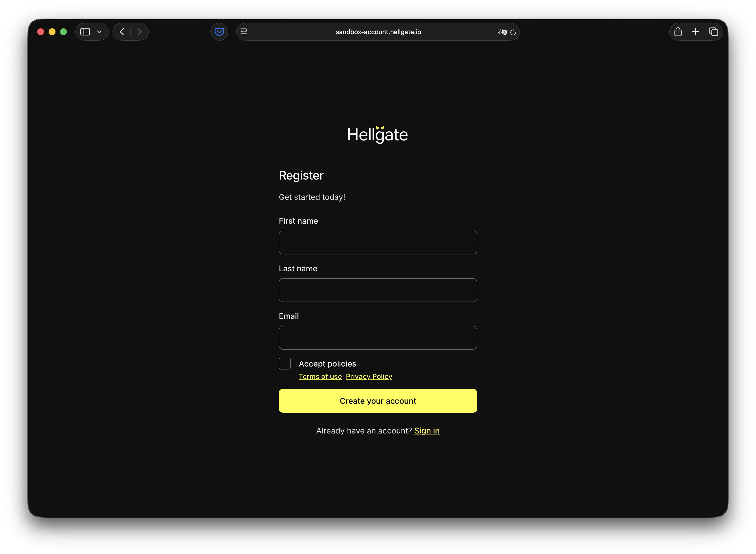Enable the Accept policies checkbox
The height and width of the screenshot is (554, 756).
285,364
